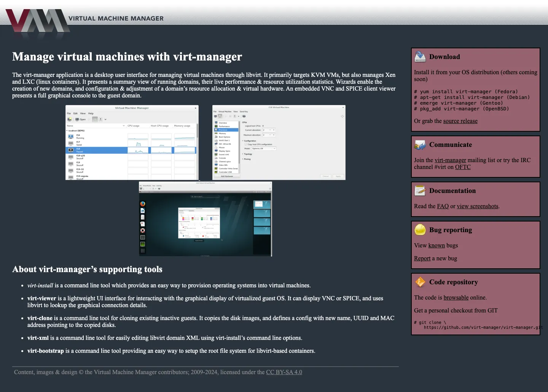Click the 'virt-xml' term in the list
The width and height of the screenshot is (548, 392).
click(x=38, y=338)
